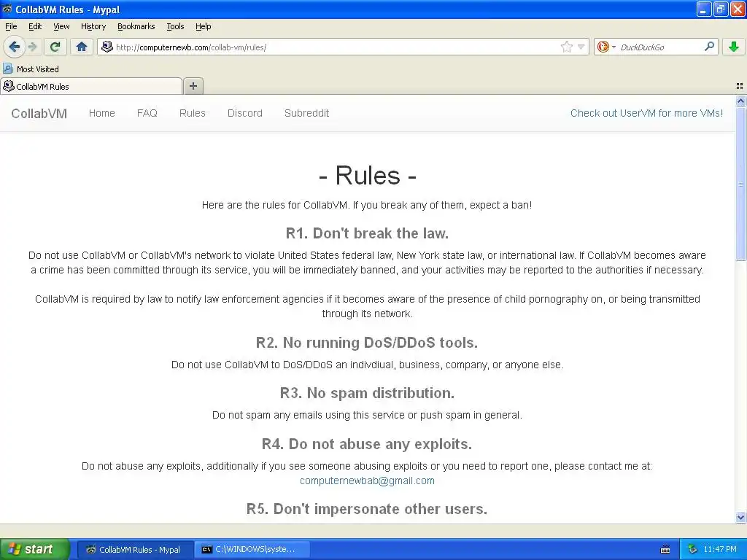The height and width of the screenshot is (560, 747).
Task: Click heading "R4. Do not abuse any exploits."
Action: click(x=367, y=444)
